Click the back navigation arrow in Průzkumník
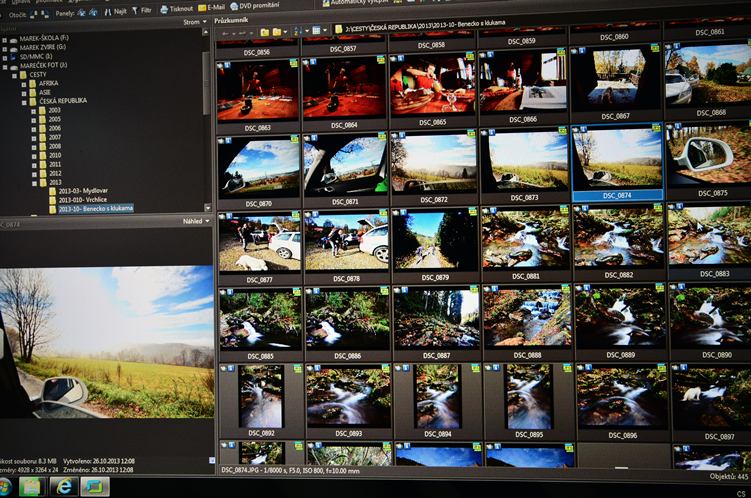Viewport: 751px width, 498px height. click(225, 34)
